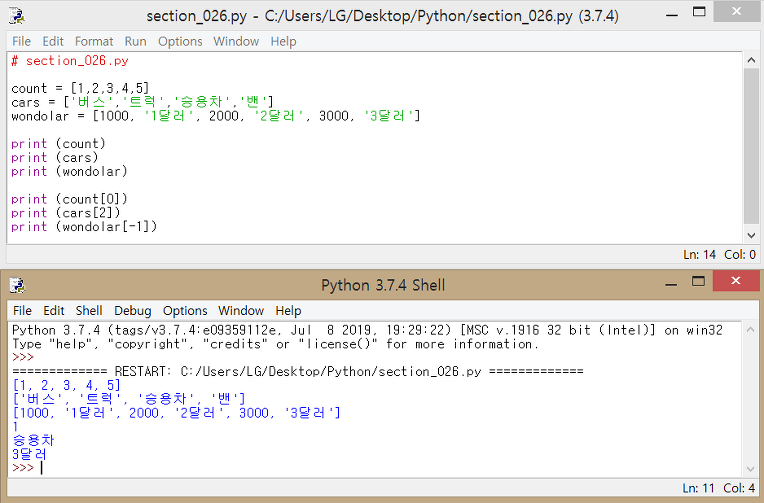Minimize the section_026.py editor window

672,15
